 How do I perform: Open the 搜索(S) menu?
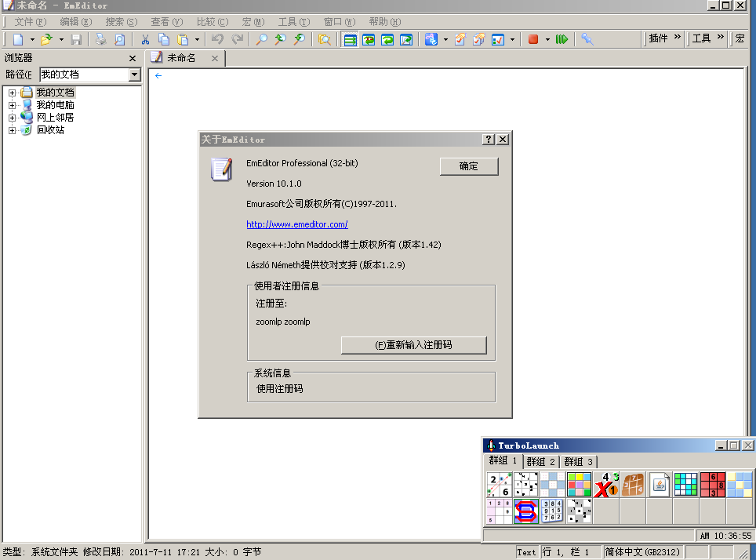[x=122, y=22]
